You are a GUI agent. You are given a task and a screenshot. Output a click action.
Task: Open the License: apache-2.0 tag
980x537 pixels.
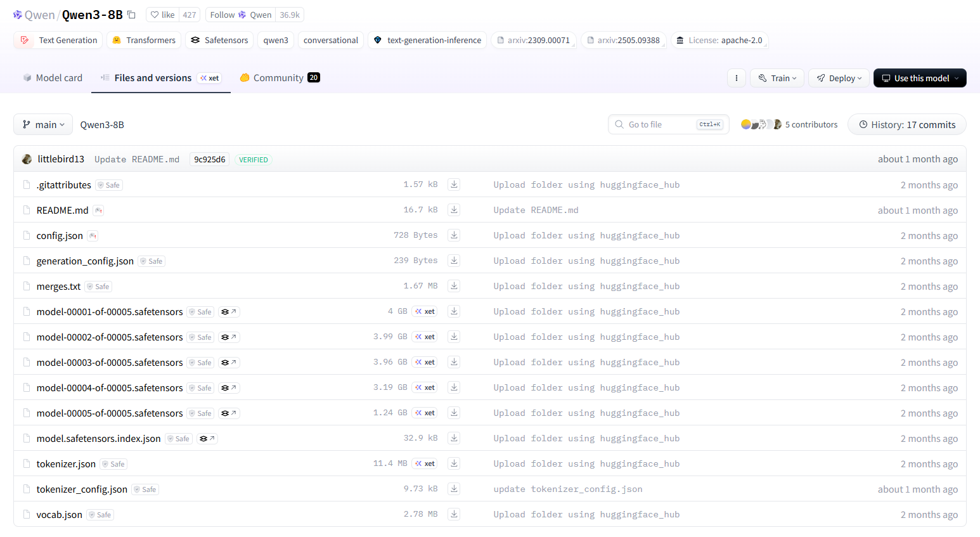[x=719, y=40]
